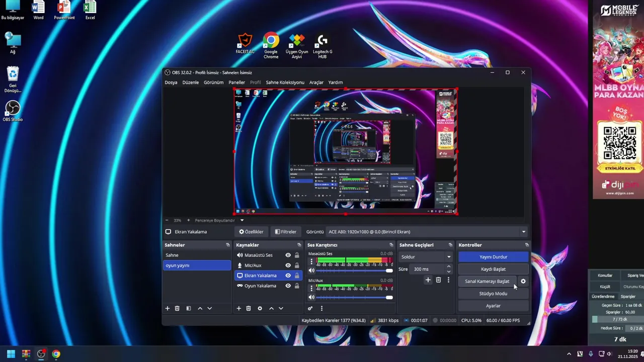644x362 pixels.
Task: Open advanced audio properties gears icon
Action: (310, 308)
